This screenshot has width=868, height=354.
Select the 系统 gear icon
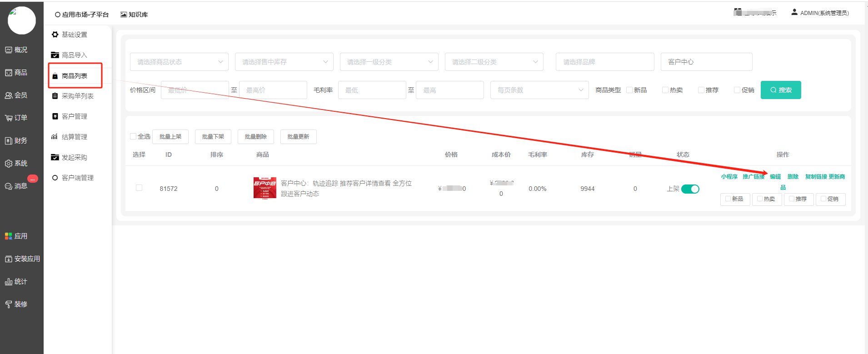coord(9,164)
